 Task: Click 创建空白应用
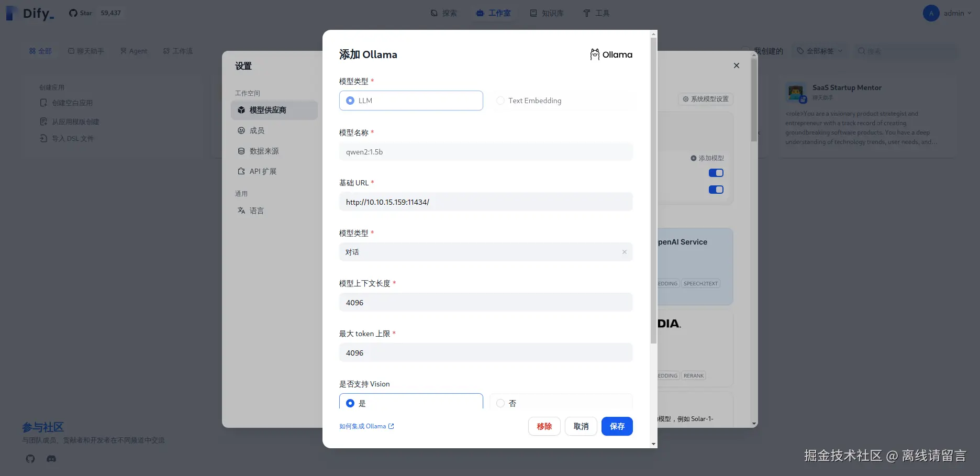click(66, 103)
